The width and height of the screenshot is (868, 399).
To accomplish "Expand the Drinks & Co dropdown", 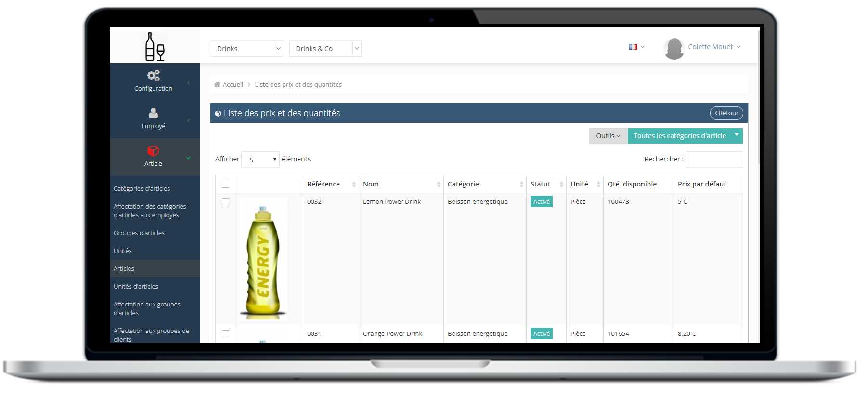I will pos(325,49).
